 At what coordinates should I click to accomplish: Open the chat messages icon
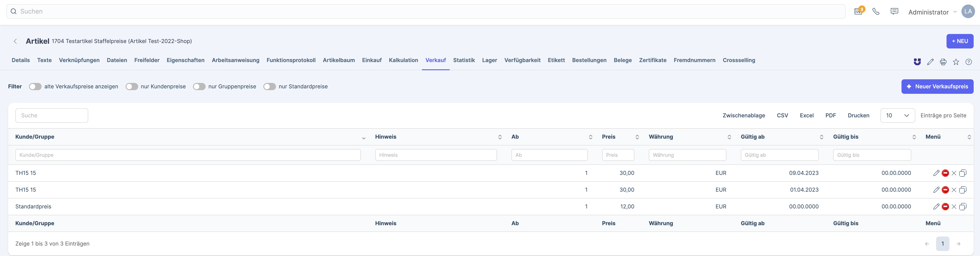(x=894, y=11)
